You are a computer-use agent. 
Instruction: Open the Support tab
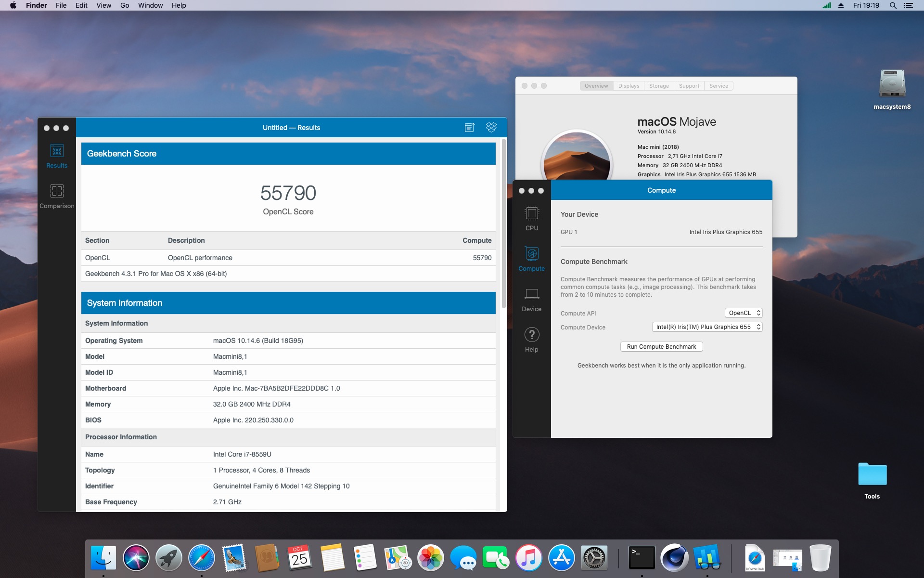689,86
